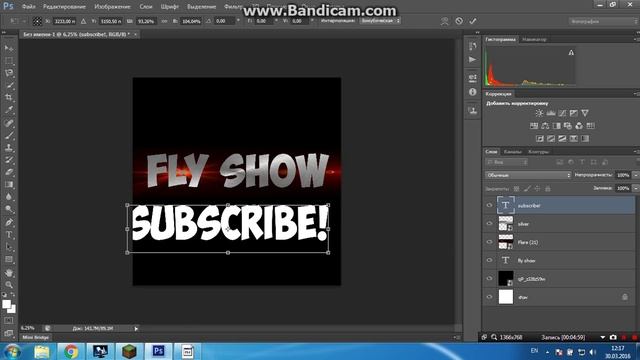
Task: Select the Clone Stamp tool
Action: coord(9,148)
